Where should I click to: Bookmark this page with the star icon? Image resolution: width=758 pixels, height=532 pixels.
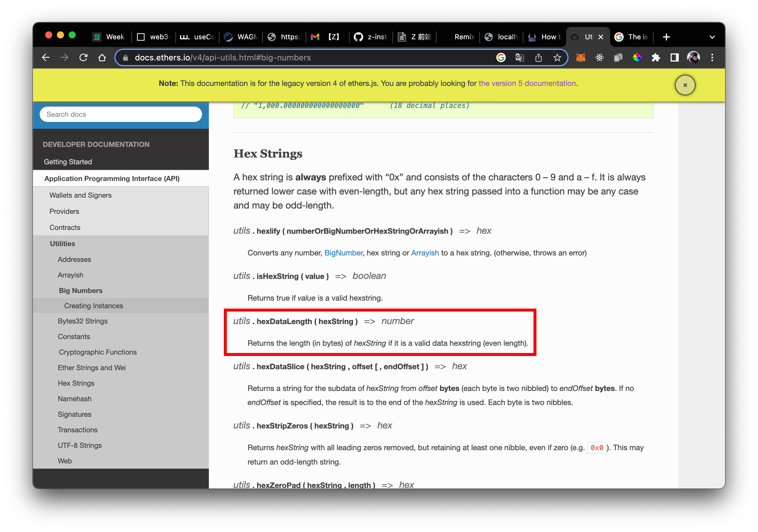[557, 58]
